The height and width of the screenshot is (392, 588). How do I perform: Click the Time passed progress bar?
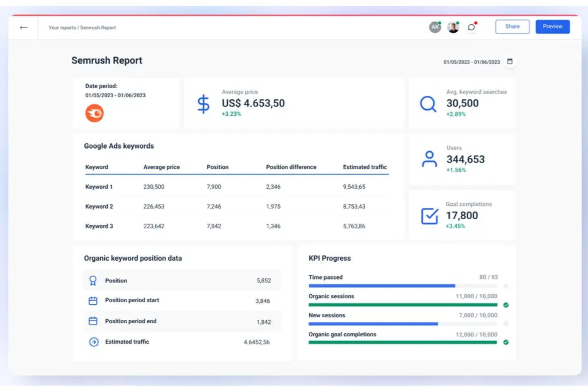pyautogui.click(x=403, y=286)
